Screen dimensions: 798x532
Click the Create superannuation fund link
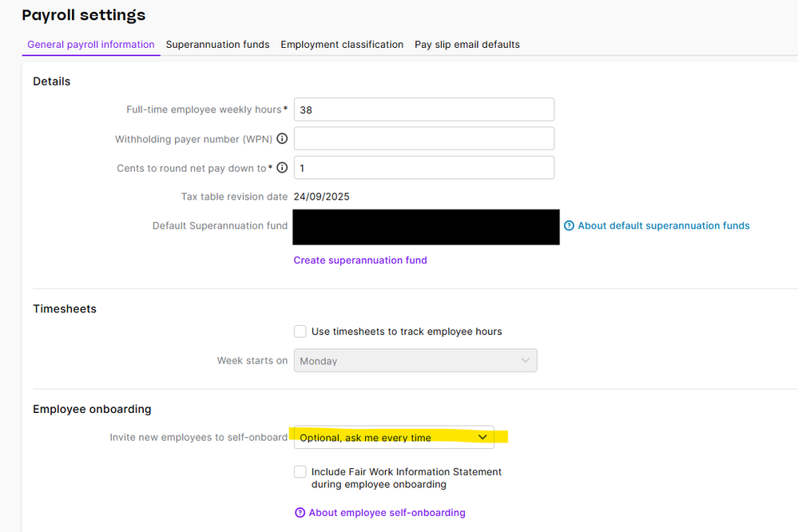tap(360, 260)
